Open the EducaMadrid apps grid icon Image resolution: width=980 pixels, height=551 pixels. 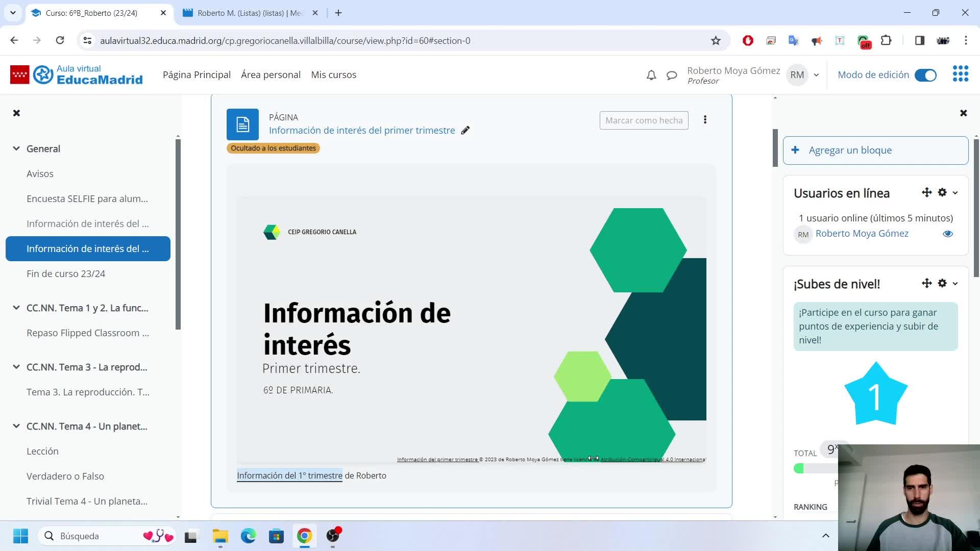960,74
